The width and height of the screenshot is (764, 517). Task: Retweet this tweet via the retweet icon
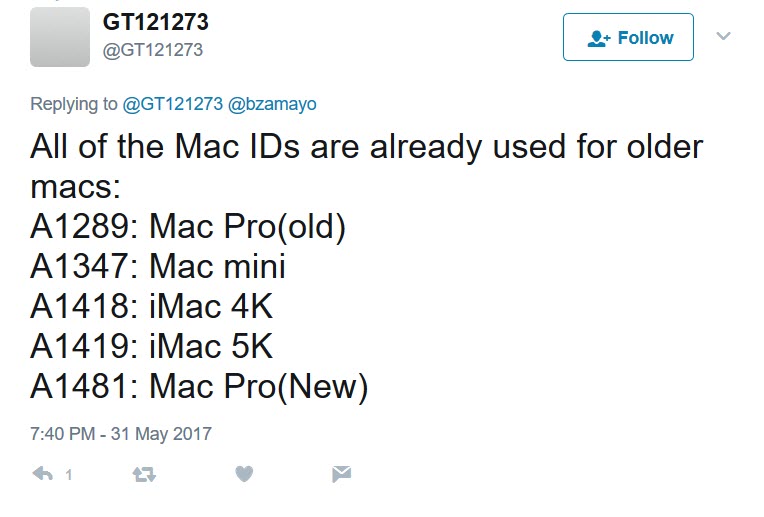pyautogui.click(x=144, y=474)
